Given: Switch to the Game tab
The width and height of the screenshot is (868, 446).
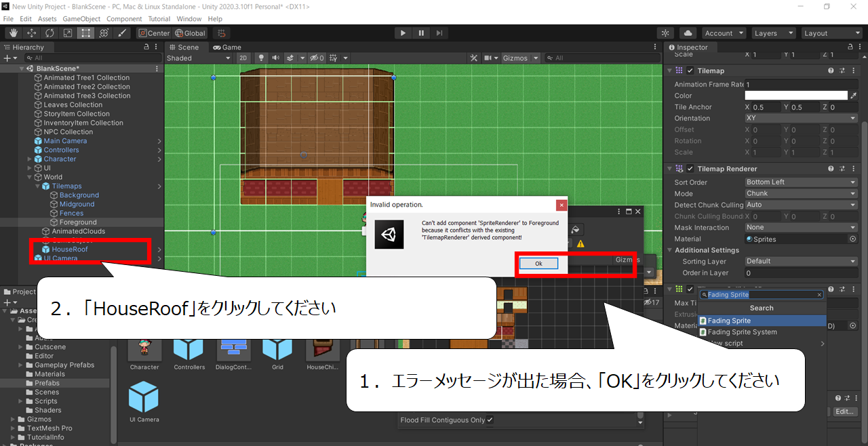Looking at the screenshot, I should (226, 47).
